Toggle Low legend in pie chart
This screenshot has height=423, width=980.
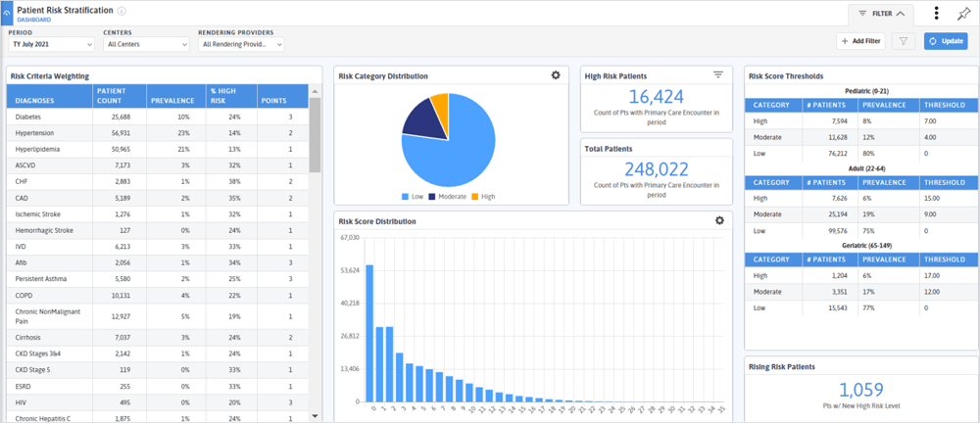(x=412, y=196)
